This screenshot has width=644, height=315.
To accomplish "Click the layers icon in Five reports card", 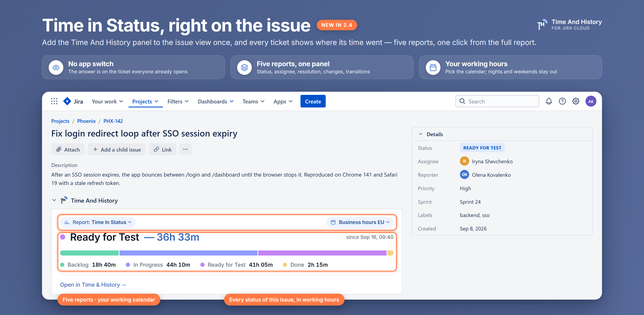I will click(244, 67).
